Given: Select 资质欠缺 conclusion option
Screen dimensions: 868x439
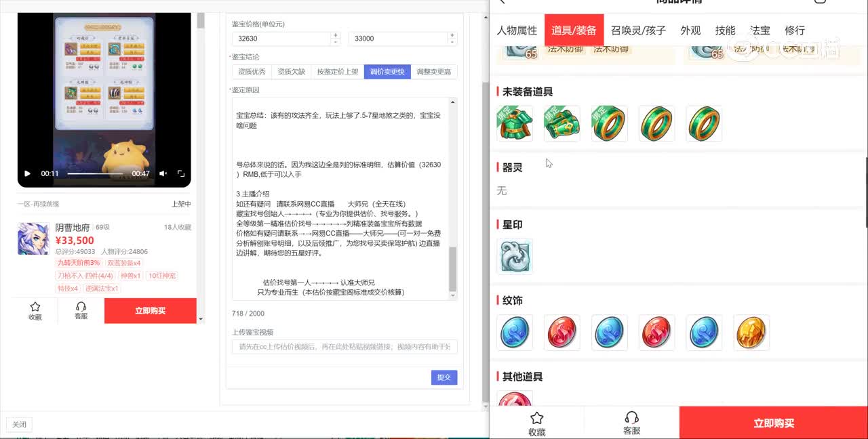Looking at the screenshot, I should [291, 72].
